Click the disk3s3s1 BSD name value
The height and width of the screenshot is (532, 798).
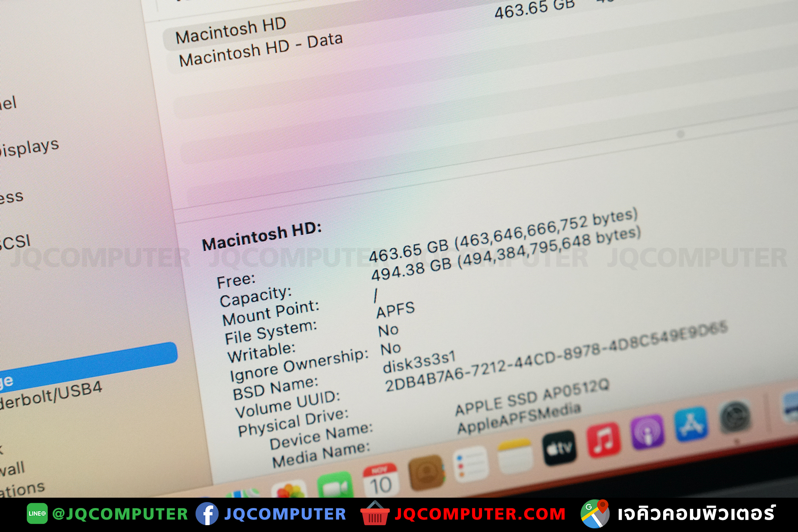pos(419,362)
